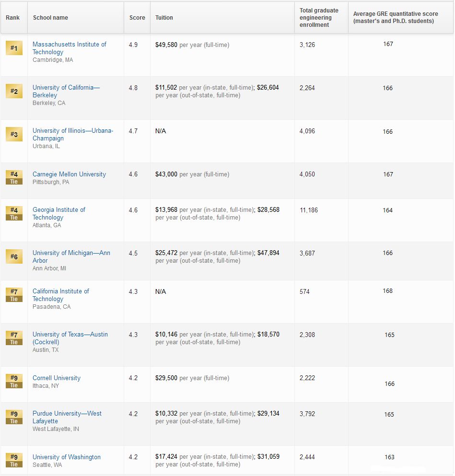Open University of Texas—Austin (Cockrell) link

pos(70,338)
